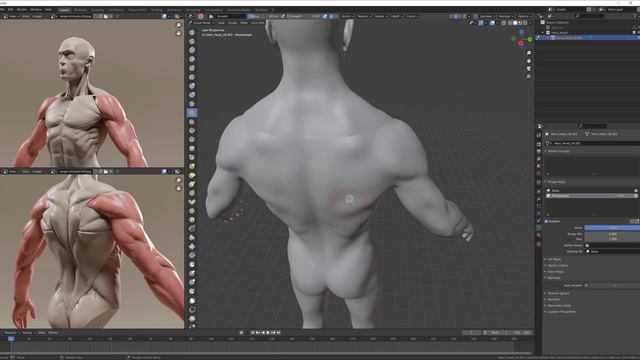The height and width of the screenshot is (360, 640).
Task: Adjust the shape key Value slider
Action: (612, 227)
